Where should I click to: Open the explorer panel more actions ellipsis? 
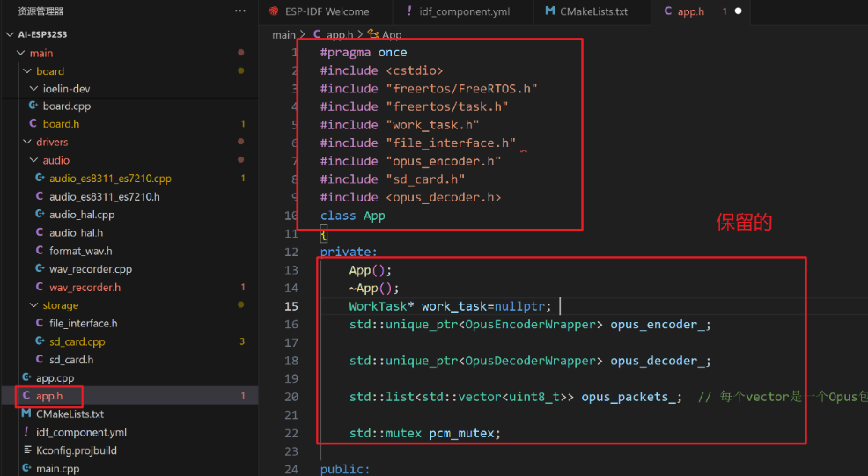(x=239, y=11)
